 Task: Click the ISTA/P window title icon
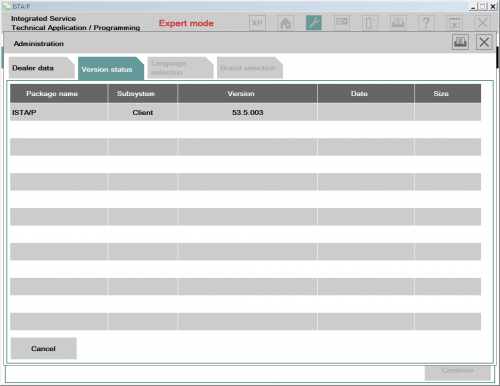click(x=6, y=6)
